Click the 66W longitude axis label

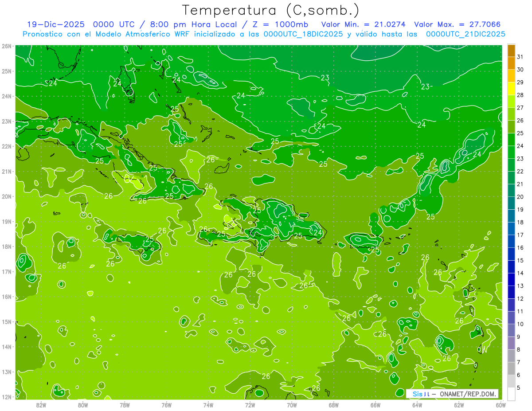(375, 405)
